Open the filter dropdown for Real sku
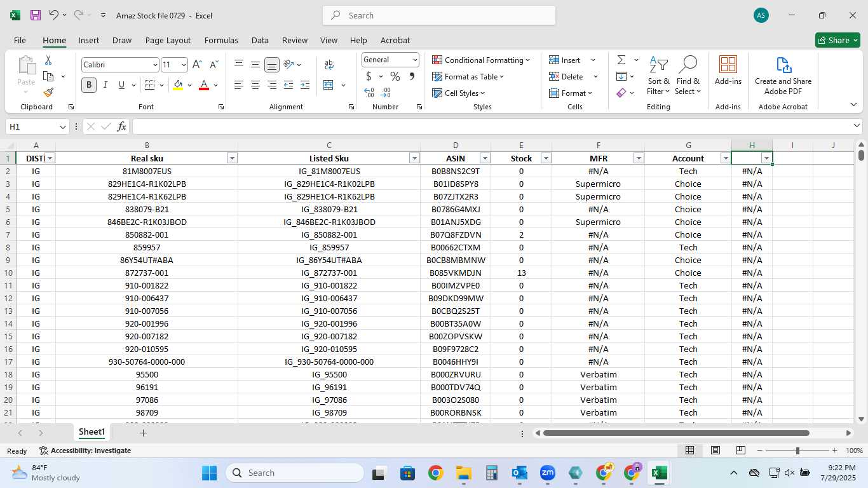The image size is (868, 488). click(x=232, y=158)
